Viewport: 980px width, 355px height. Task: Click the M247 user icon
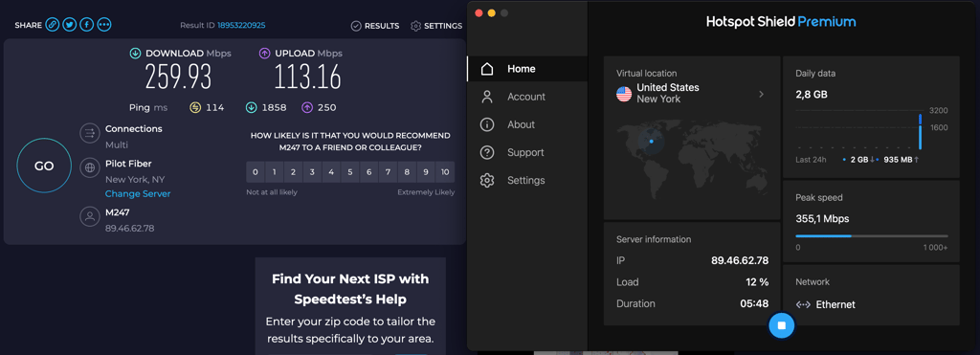click(90, 217)
